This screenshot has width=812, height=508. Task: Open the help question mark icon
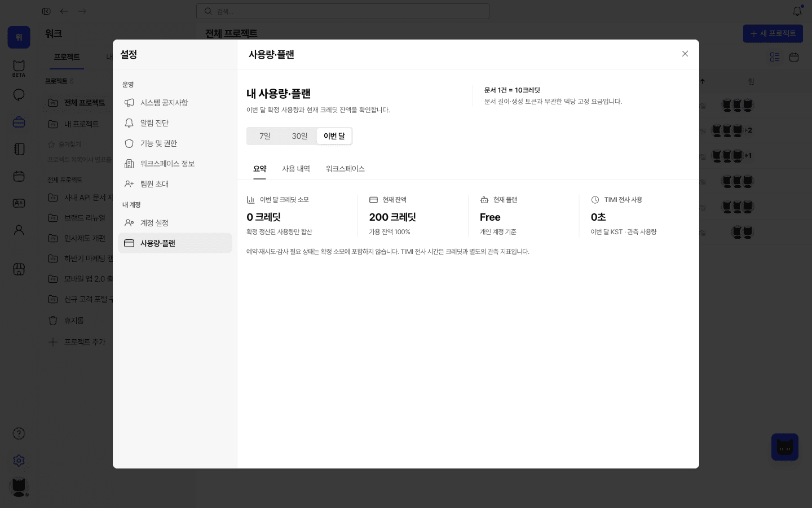19,433
